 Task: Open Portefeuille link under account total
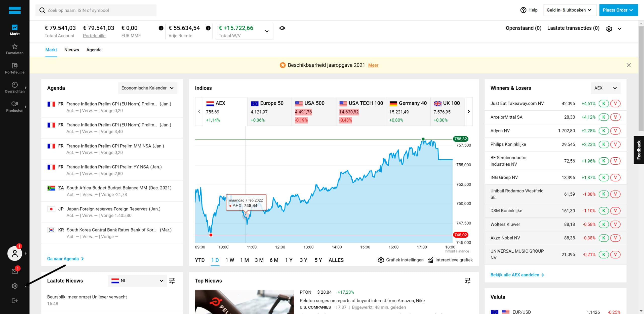coord(94,36)
